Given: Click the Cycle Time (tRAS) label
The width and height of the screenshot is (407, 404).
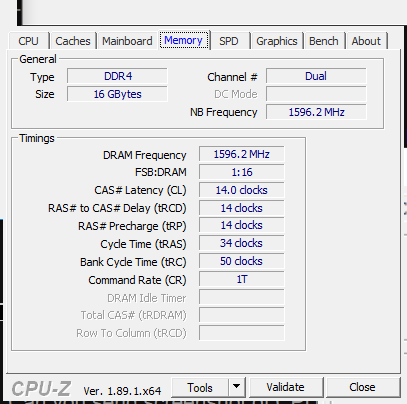Looking at the screenshot, I should (143, 244).
